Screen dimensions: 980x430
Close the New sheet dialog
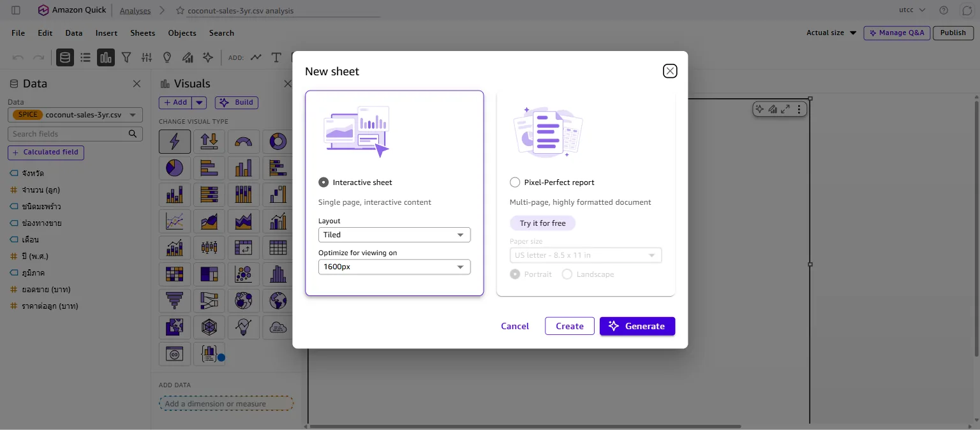point(669,71)
